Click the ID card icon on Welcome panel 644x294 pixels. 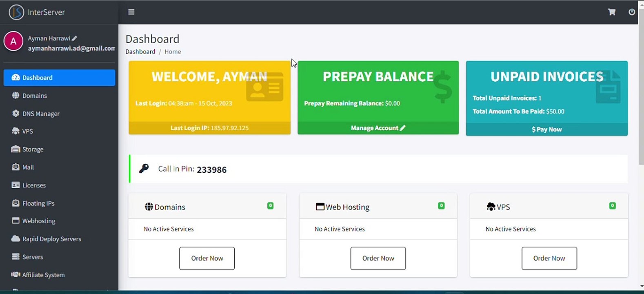tap(265, 87)
